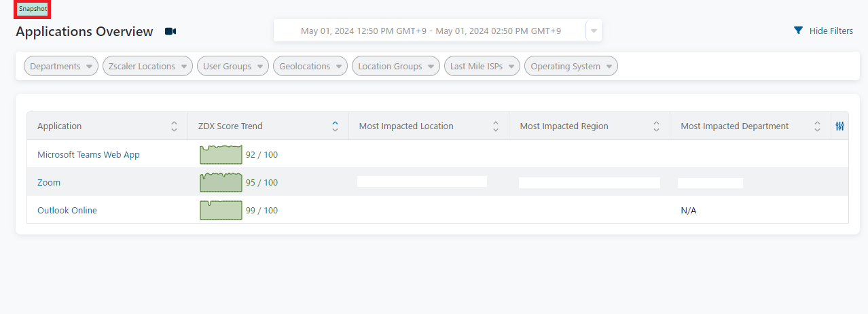The height and width of the screenshot is (314, 868).
Task: Sort by the ZDX Score Trend column arrows
Action: (x=335, y=126)
